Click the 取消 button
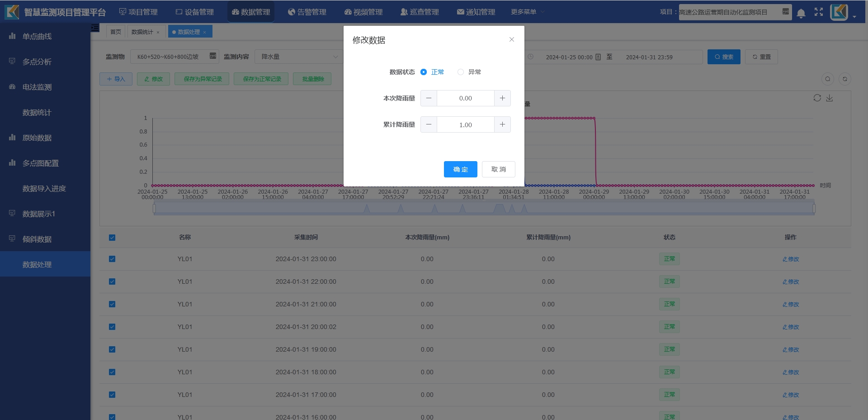 498,169
